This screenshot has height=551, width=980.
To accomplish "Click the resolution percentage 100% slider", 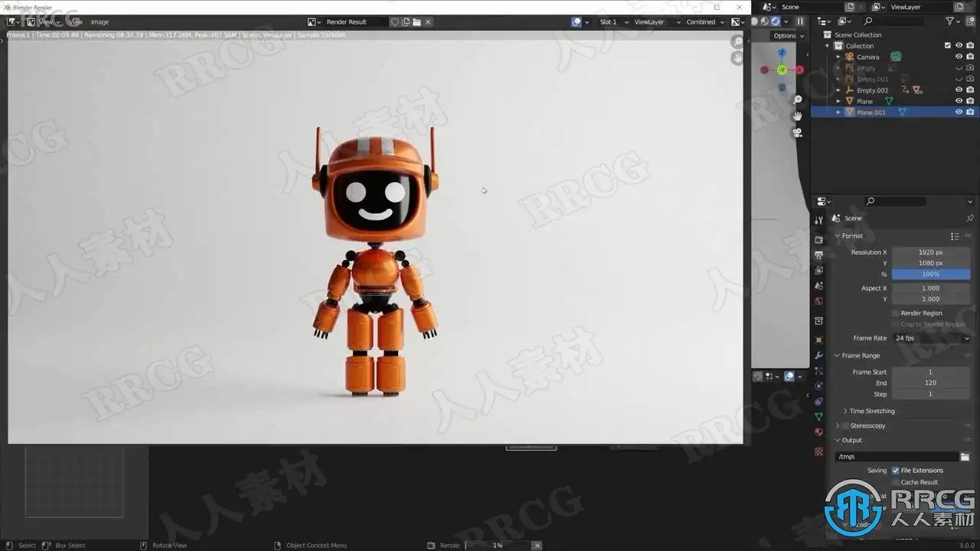I will tap(930, 274).
